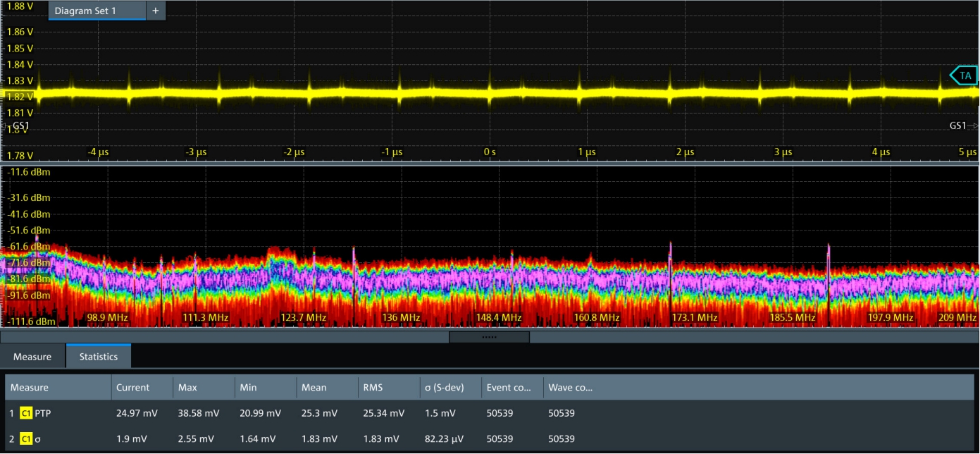
Task: Expand the truncated Wave count column header
Action: (x=570, y=387)
